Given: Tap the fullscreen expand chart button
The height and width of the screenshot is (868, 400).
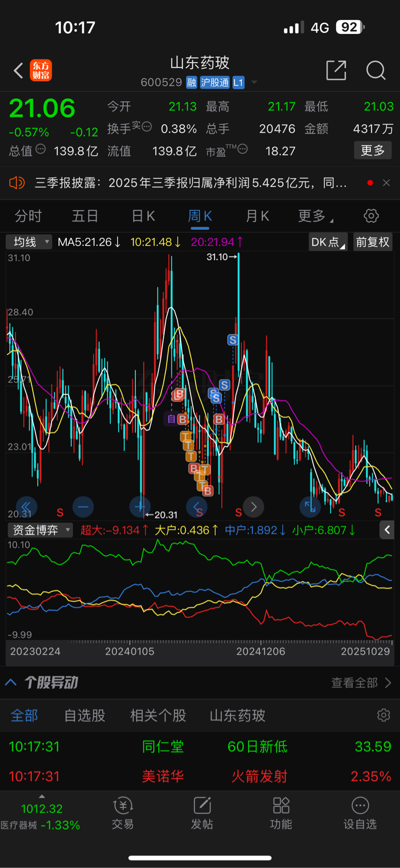Looking at the screenshot, I should tap(310, 506).
